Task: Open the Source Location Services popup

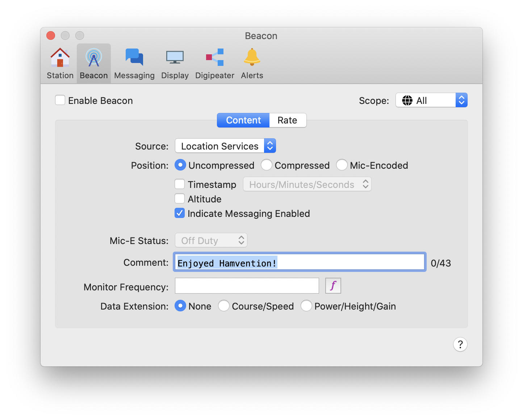Action: click(225, 146)
